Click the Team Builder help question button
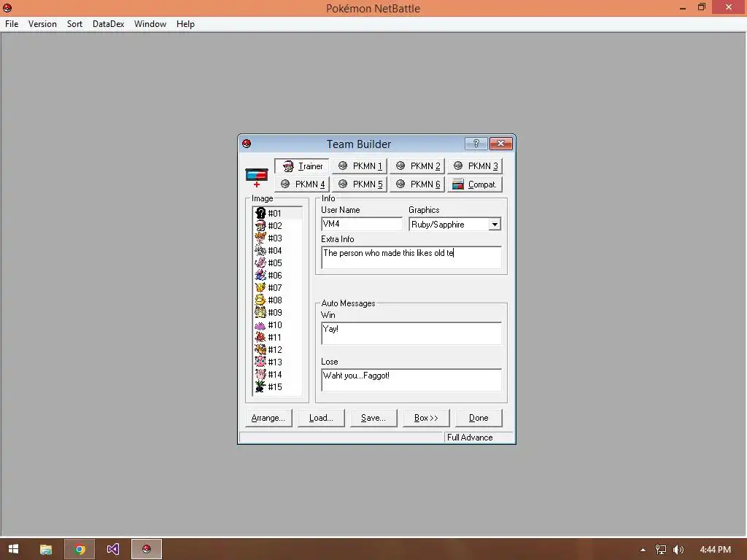This screenshot has height=560, width=747. click(x=476, y=144)
